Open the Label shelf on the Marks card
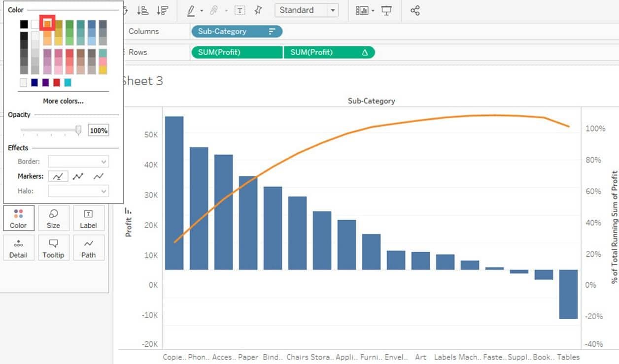Image resolution: width=619 pixels, height=364 pixels. (89, 218)
